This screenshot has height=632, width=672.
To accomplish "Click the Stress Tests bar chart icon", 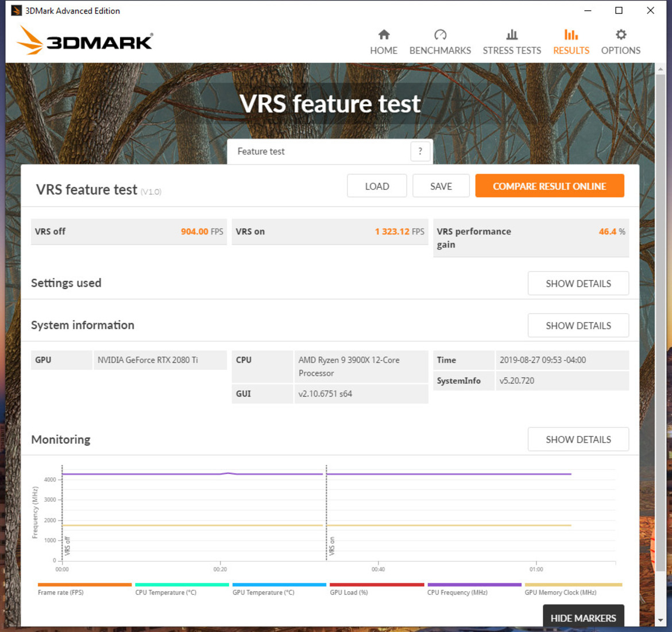I will point(512,34).
